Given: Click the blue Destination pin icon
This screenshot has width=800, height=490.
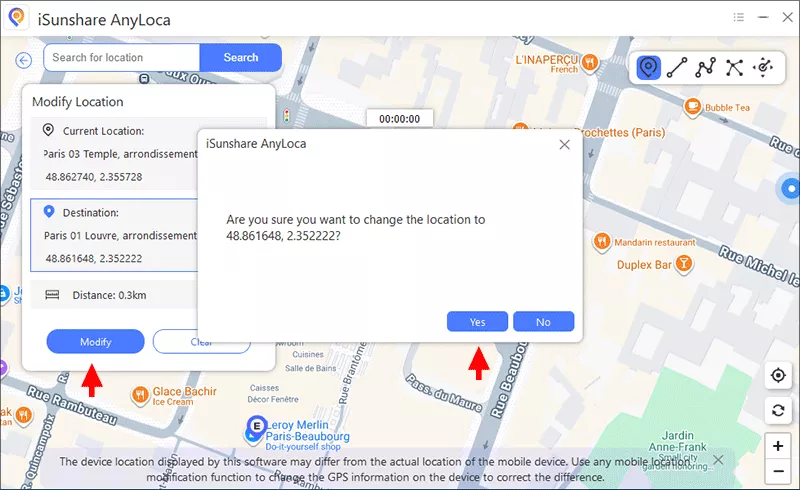Looking at the screenshot, I should [49, 211].
